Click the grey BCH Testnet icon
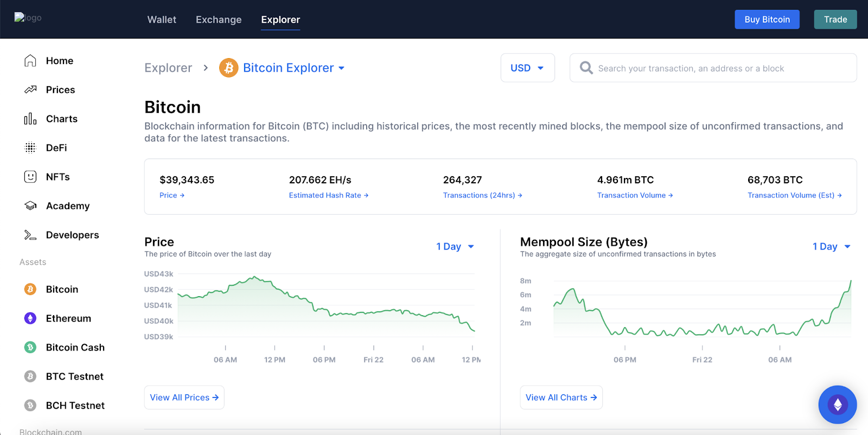Screen dimensions: 868x435 pyautogui.click(x=30, y=405)
